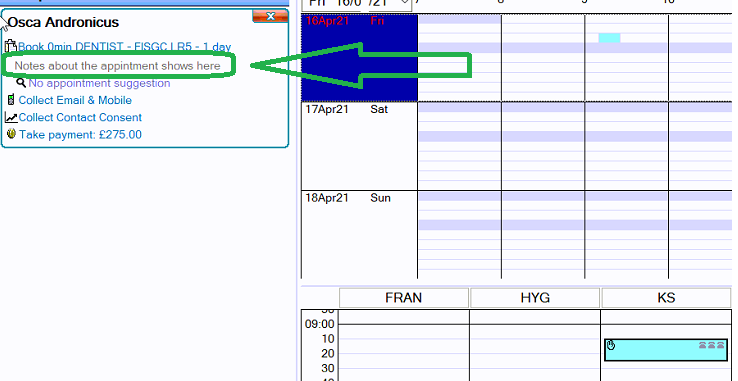Click the appointment notes text field
738x381 pixels.
118,66
